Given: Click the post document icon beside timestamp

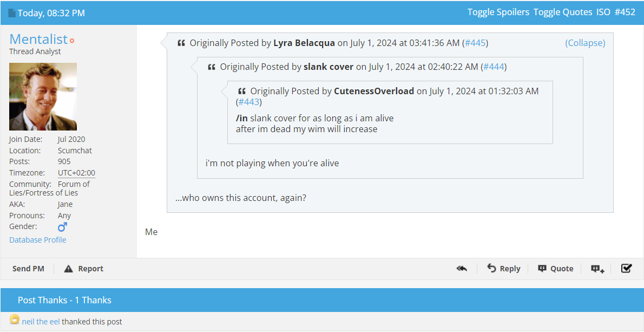Looking at the screenshot, I should [12, 13].
